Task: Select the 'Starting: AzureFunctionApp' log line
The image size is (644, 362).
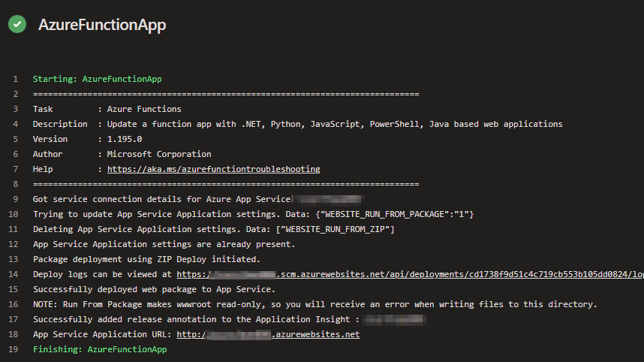Action: tap(97, 79)
